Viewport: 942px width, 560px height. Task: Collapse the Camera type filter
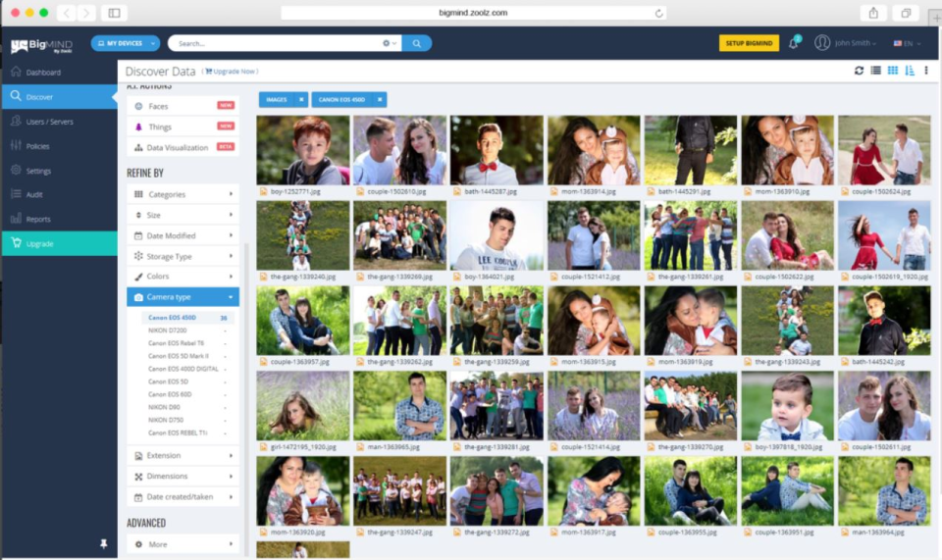click(183, 297)
